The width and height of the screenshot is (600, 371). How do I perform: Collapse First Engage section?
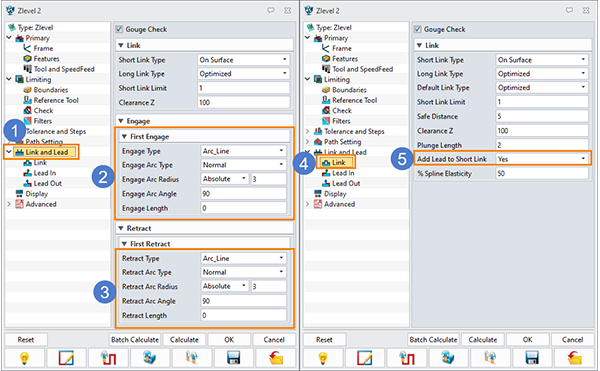click(x=124, y=137)
